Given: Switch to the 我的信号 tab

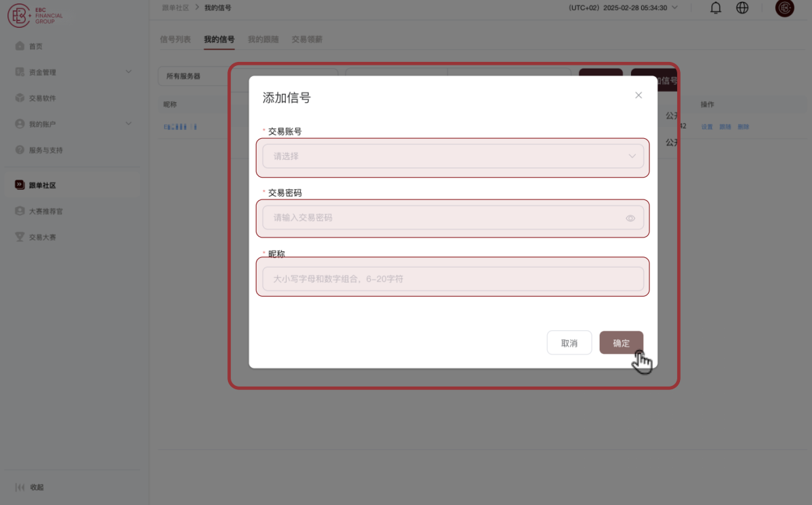Looking at the screenshot, I should 219,39.
